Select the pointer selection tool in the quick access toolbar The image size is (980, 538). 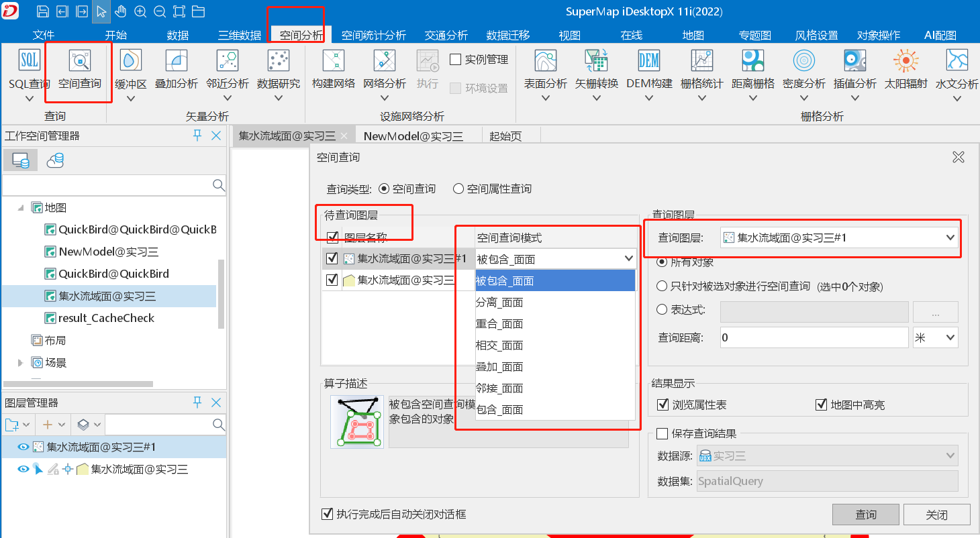point(101,11)
